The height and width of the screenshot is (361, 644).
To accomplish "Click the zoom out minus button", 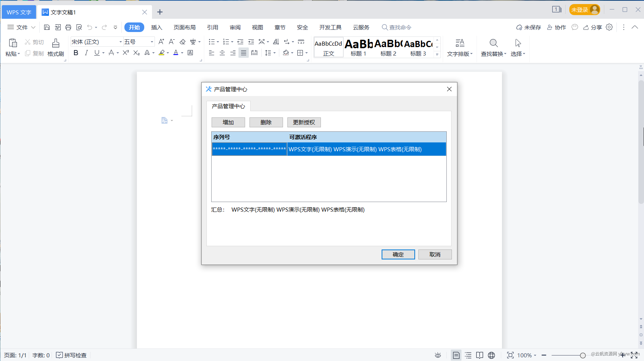I will coord(544,355).
